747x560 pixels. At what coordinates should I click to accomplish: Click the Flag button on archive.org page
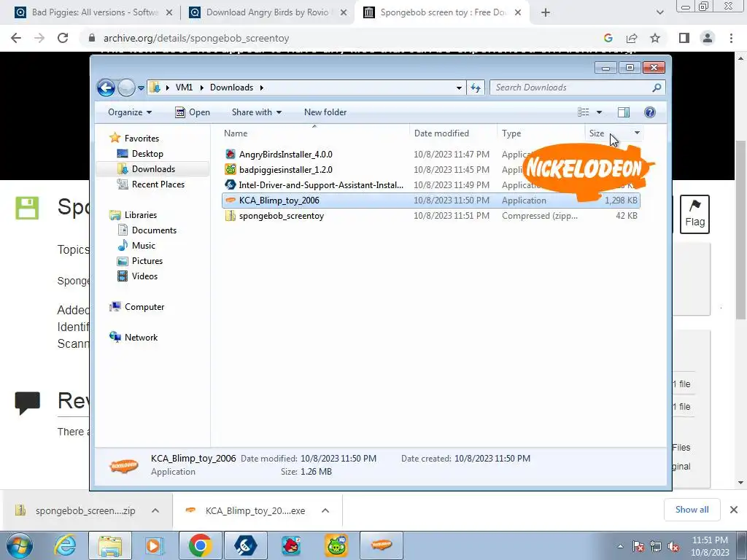click(694, 214)
